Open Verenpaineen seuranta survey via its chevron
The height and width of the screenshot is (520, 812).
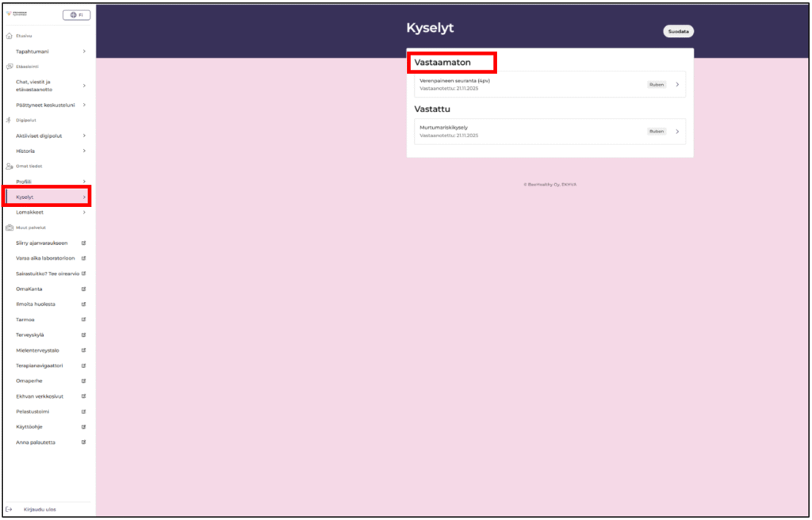pyautogui.click(x=677, y=84)
